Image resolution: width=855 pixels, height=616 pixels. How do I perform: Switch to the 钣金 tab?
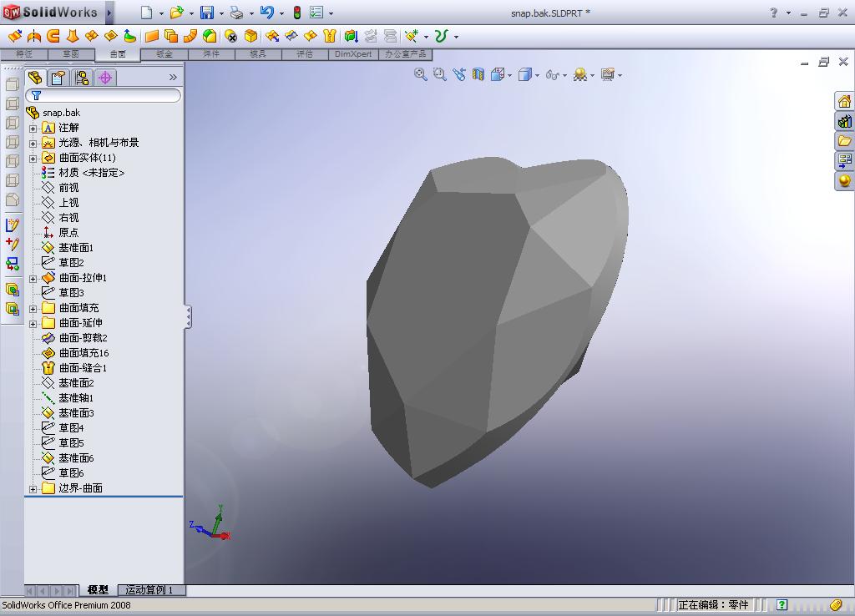pos(164,54)
